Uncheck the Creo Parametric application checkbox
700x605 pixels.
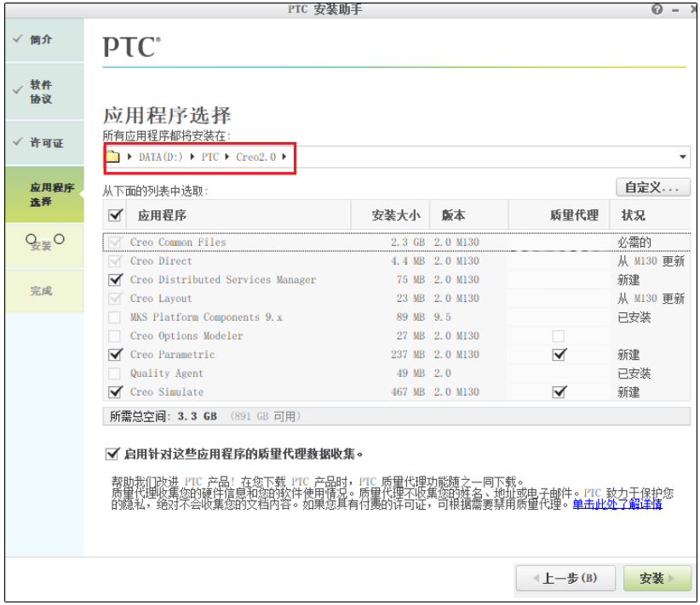point(116,354)
